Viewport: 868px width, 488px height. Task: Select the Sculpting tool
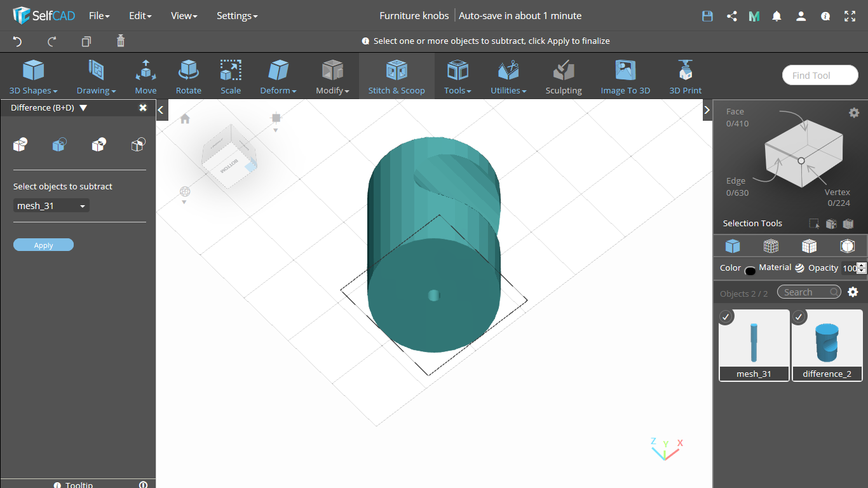pyautogui.click(x=564, y=76)
